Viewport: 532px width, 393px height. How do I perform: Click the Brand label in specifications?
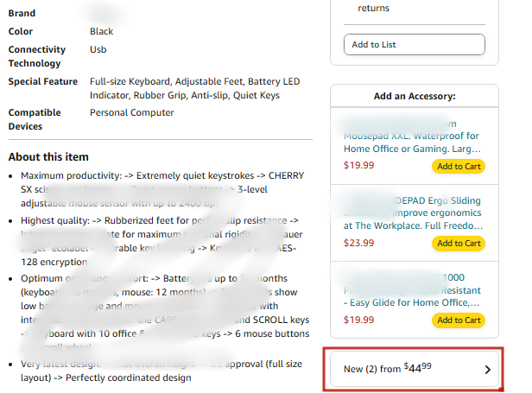point(24,15)
